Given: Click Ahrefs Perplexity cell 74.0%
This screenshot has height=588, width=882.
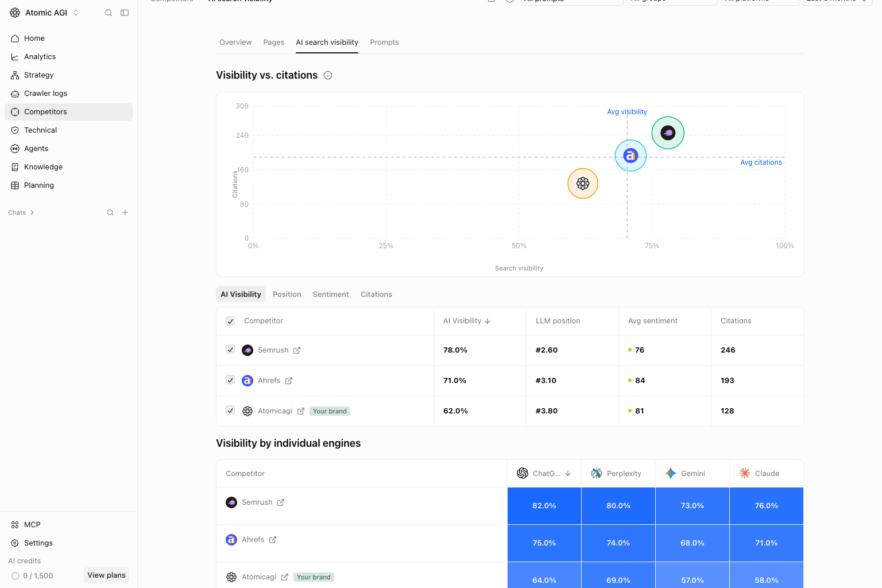Looking at the screenshot, I should click(x=618, y=543).
